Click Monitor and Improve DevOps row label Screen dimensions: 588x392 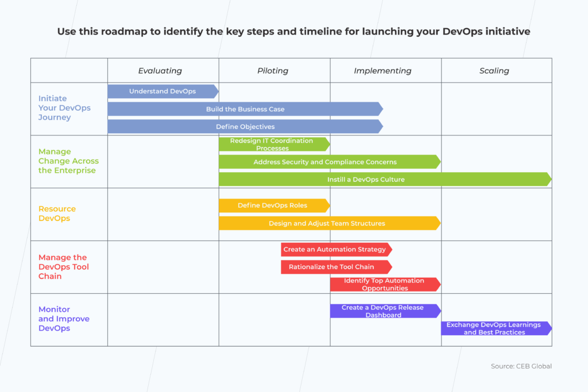point(64,319)
